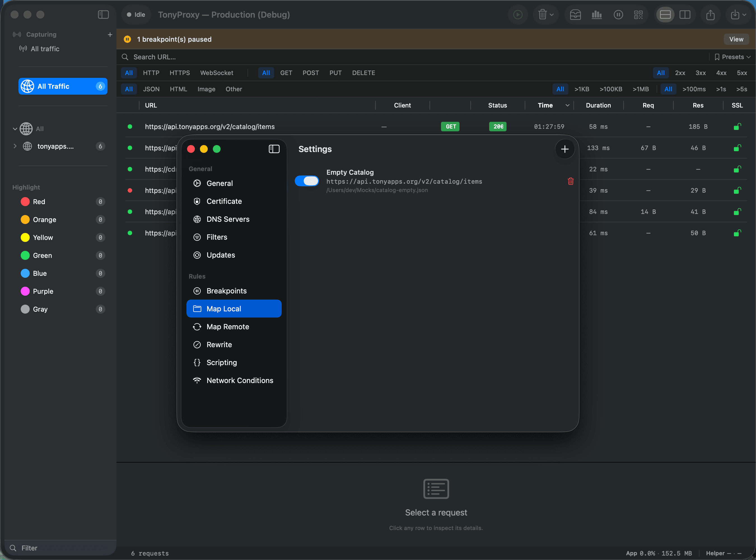Click the share icon in toolbar
This screenshot has width=756, height=560.
tap(710, 15)
